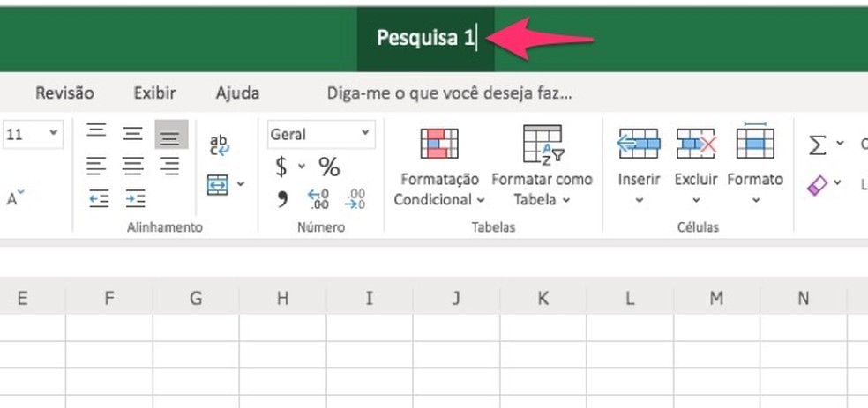Open the Revisão ribbon tab
Viewport: 868px width, 408px height.
click(x=64, y=93)
